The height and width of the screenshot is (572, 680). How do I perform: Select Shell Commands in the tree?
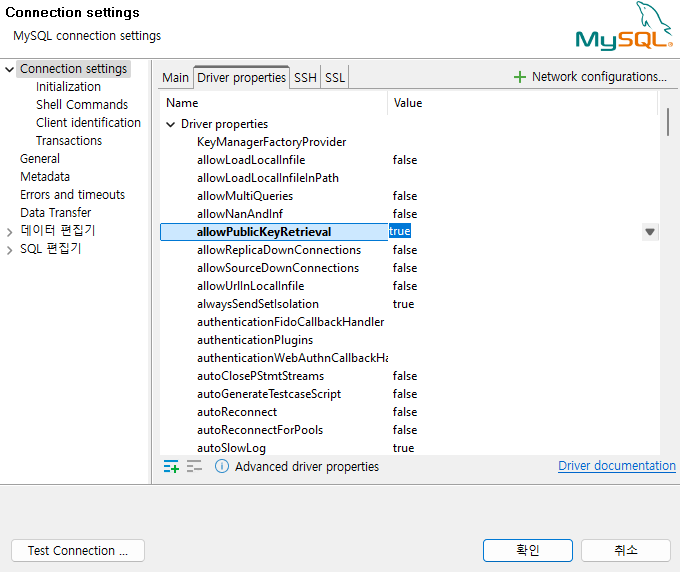coord(82,105)
